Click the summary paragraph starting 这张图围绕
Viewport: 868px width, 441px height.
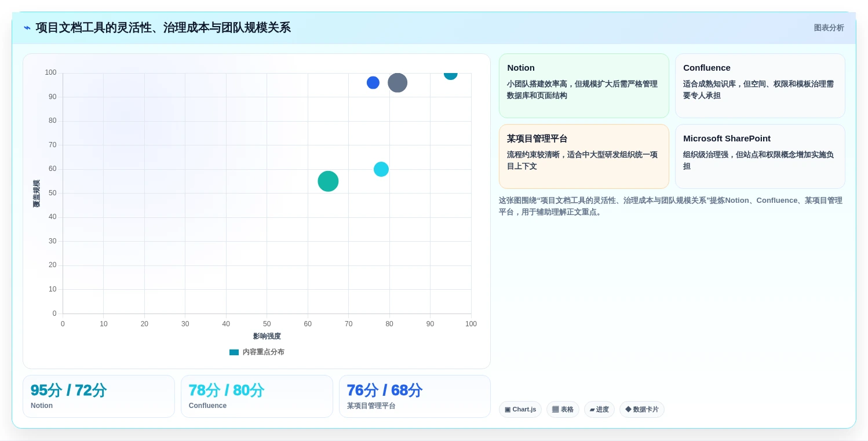671,206
